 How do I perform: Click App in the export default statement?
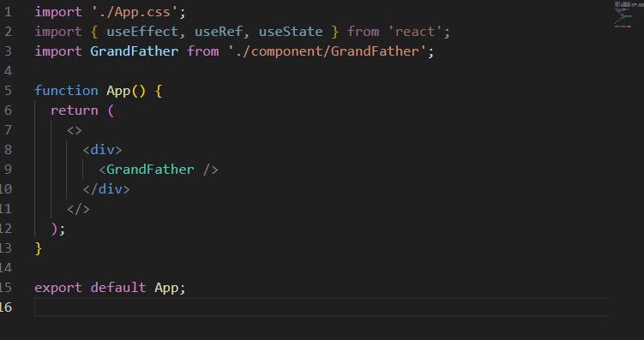tap(166, 288)
